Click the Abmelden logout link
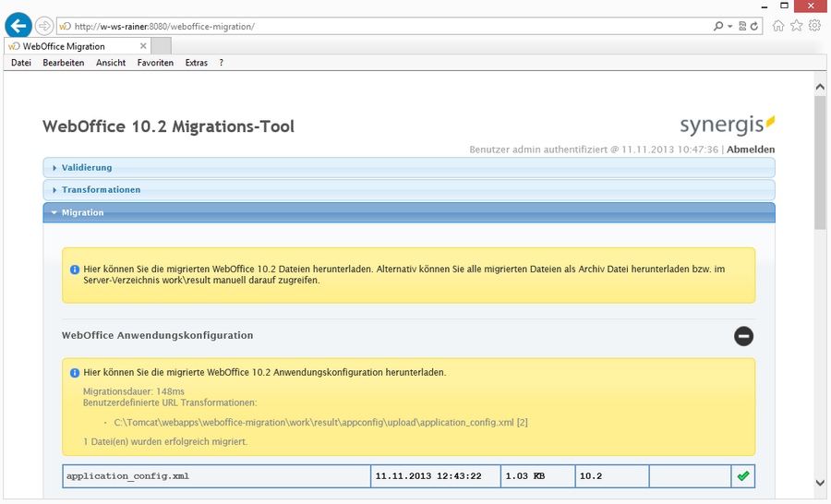The image size is (831, 504). (x=751, y=150)
